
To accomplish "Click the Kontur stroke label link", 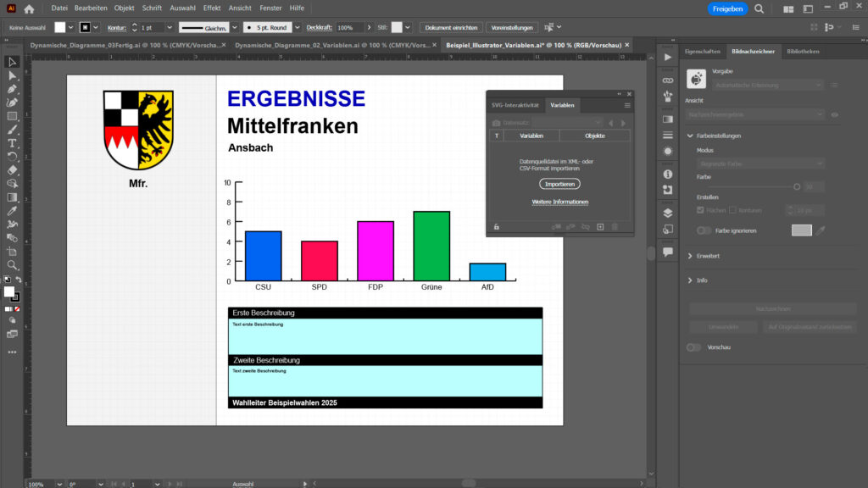I will pyautogui.click(x=116, y=28).
